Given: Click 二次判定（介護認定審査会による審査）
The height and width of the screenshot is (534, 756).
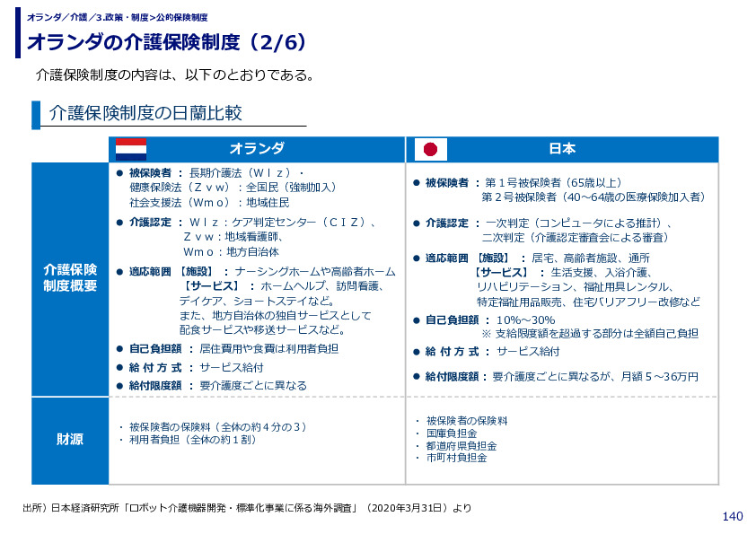Looking at the screenshot, I should [576, 238].
